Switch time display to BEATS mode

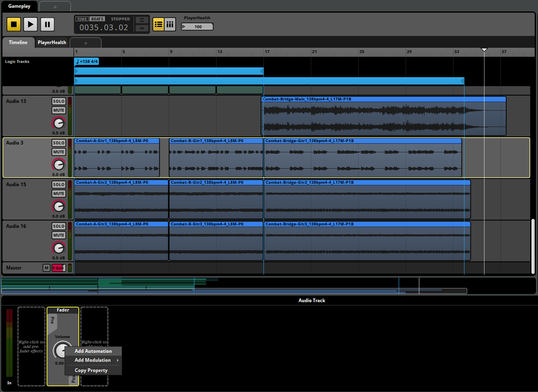point(97,19)
